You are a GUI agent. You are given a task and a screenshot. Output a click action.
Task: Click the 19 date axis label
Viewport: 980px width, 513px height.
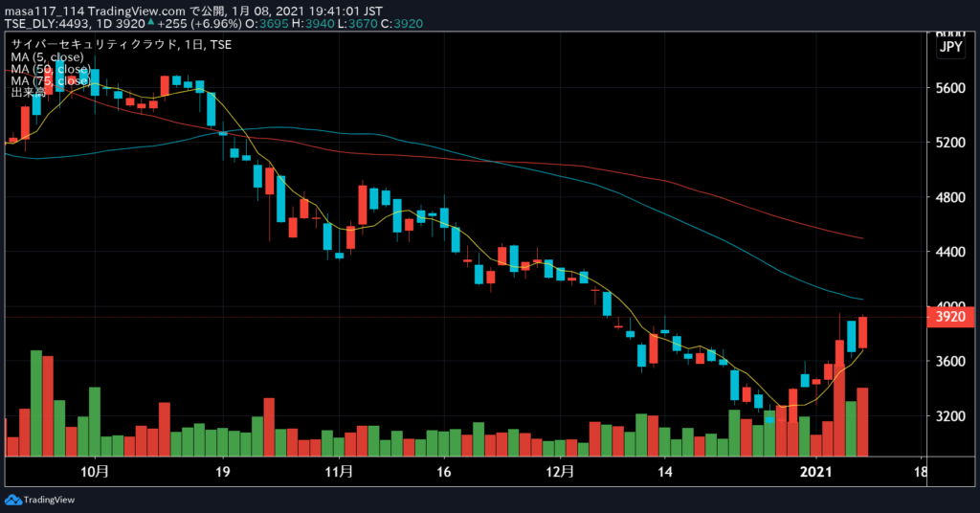click(x=222, y=472)
